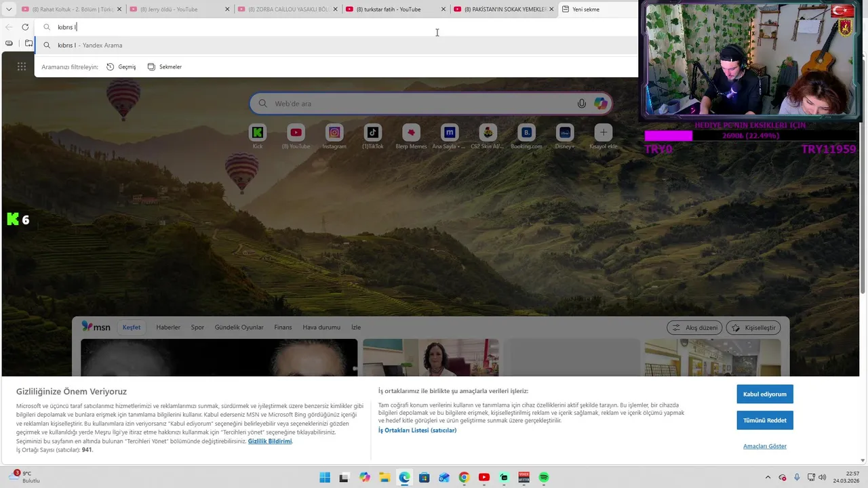Open Google Chrome from the taskbar
This screenshot has height=488, width=868.
click(464, 477)
